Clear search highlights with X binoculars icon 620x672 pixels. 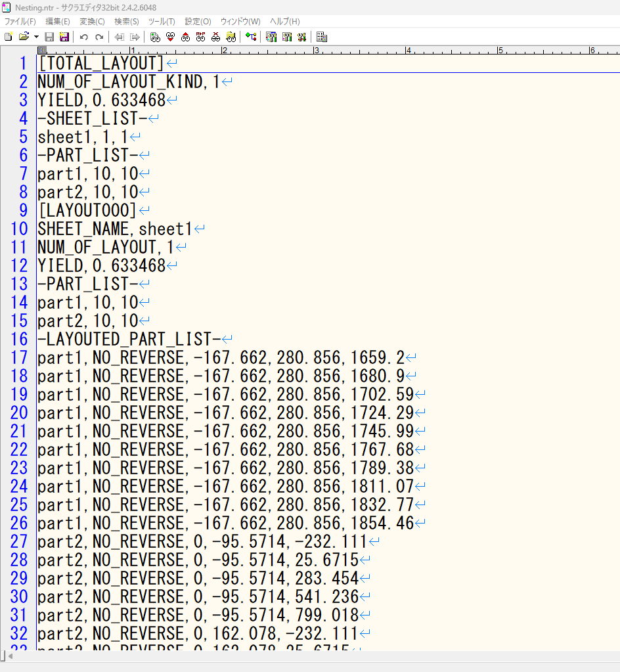pos(215,37)
